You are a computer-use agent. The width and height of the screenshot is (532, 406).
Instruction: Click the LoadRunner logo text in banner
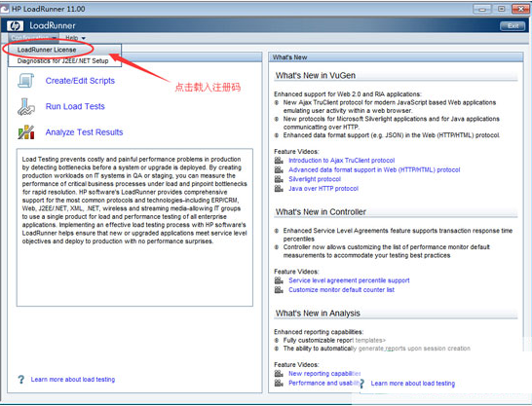point(53,25)
